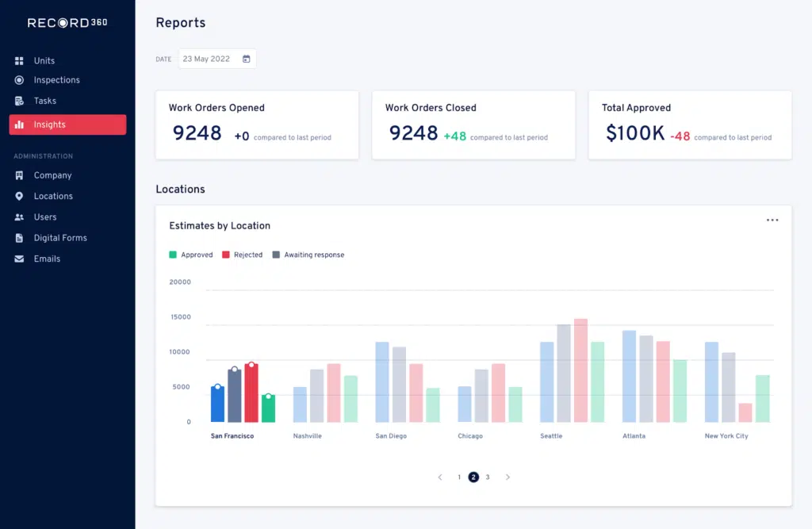This screenshot has height=529, width=812.
Task: Toggle the Approved legend series
Action: pos(191,255)
